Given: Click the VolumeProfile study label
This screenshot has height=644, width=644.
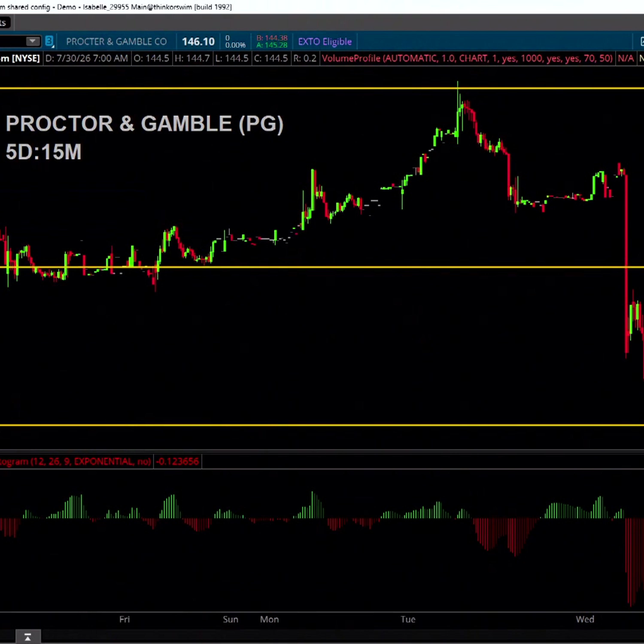Looking at the screenshot, I should 467,59.
